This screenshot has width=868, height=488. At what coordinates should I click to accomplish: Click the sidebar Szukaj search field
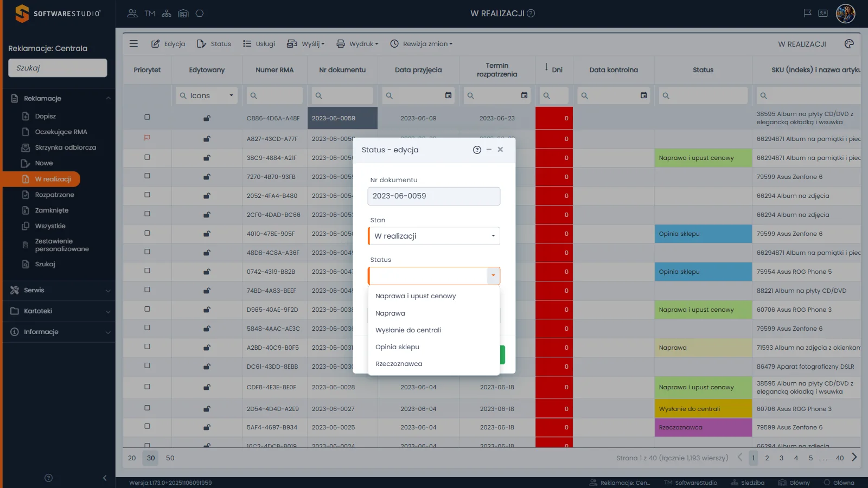[x=58, y=68]
